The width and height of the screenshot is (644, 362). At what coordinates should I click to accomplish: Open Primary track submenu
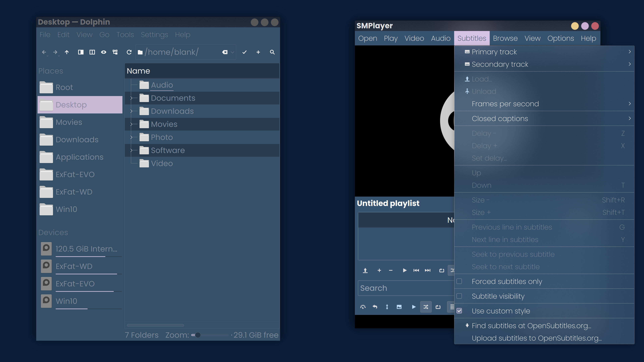[544, 52]
